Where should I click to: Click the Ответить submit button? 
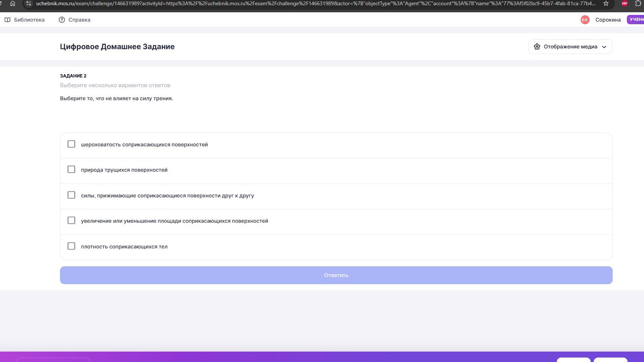(336, 275)
